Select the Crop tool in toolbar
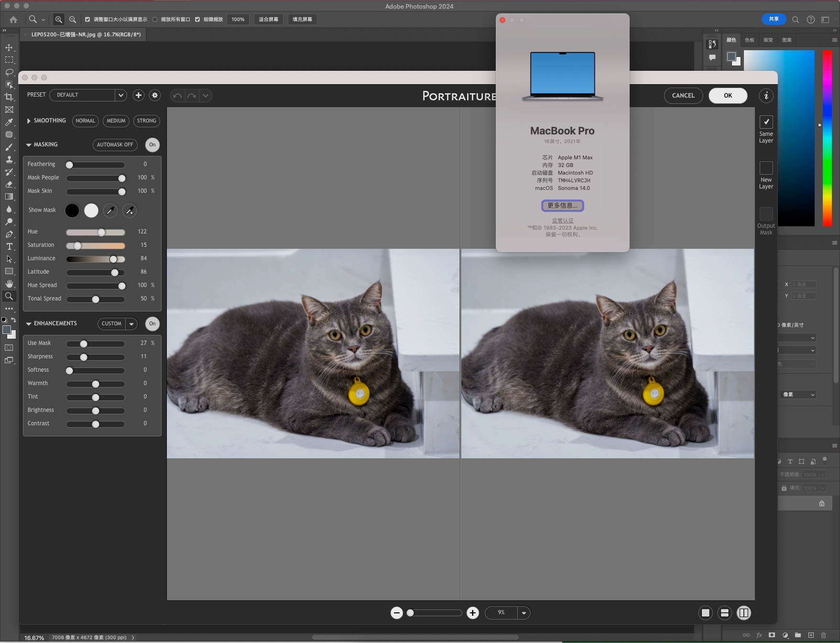 coord(9,97)
